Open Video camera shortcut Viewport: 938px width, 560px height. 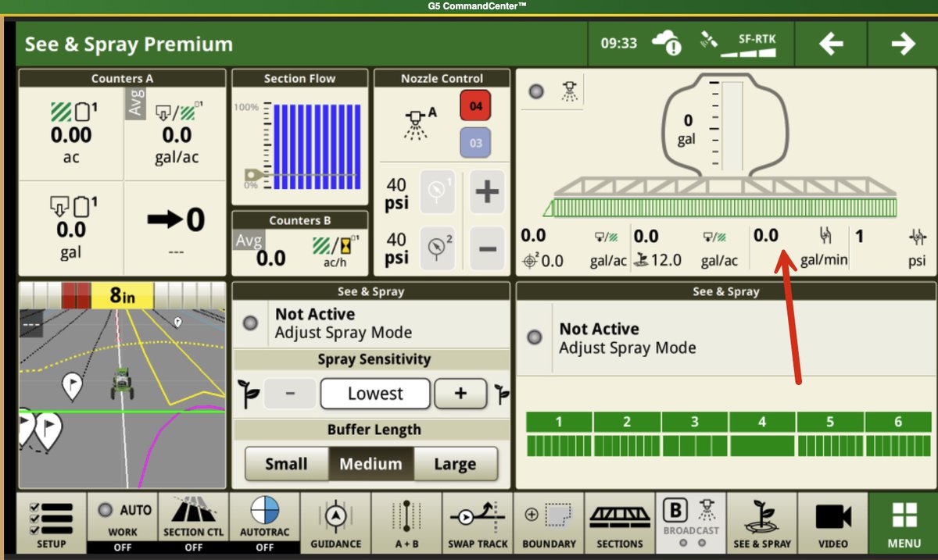(x=833, y=523)
